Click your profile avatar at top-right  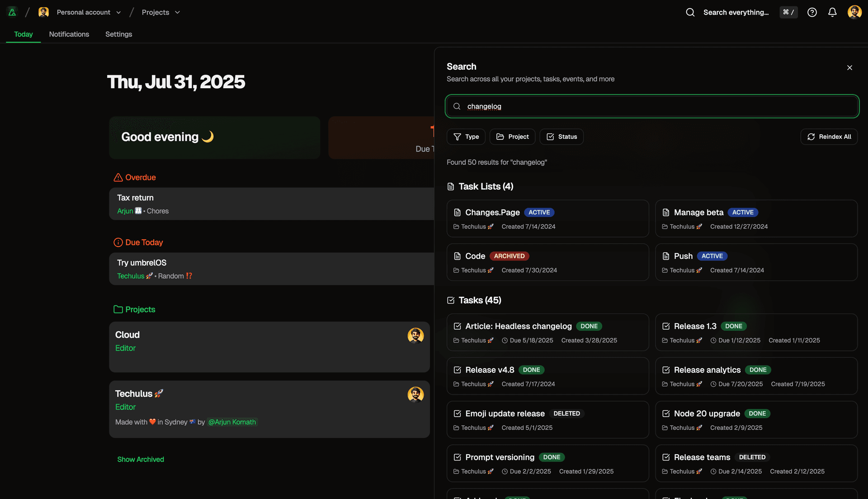854,12
